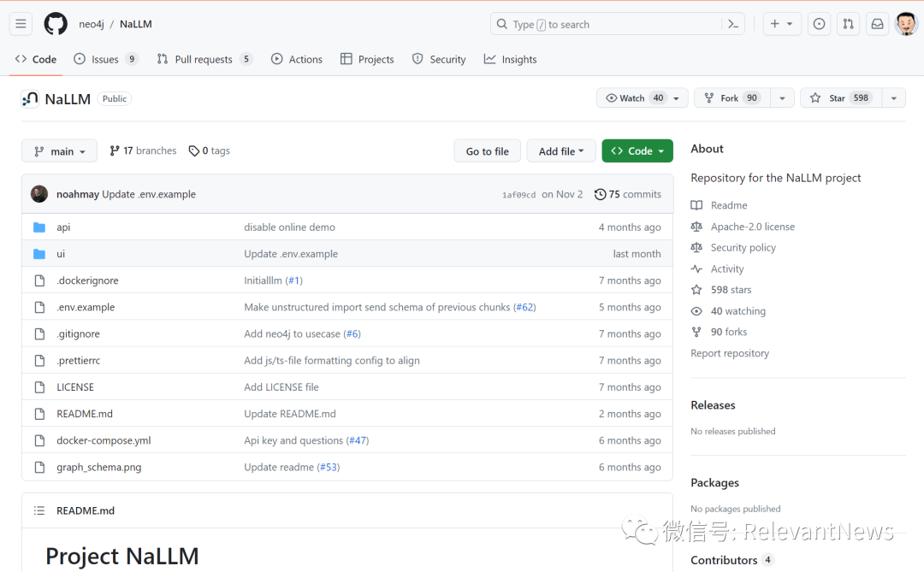The width and height of the screenshot is (924, 572).
Task: Open commit hash 1af09cd
Action: (518, 195)
